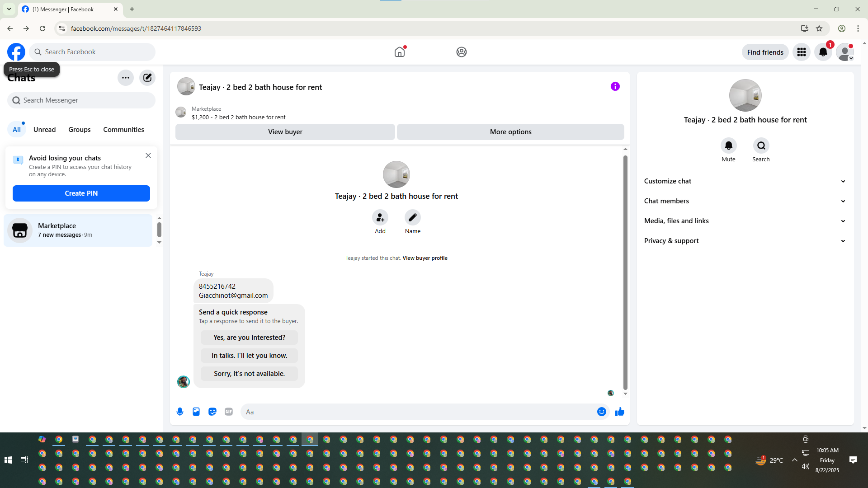The width and height of the screenshot is (868, 488).
Task: Attach a file using the image icon
Action: tap(196, 412)
